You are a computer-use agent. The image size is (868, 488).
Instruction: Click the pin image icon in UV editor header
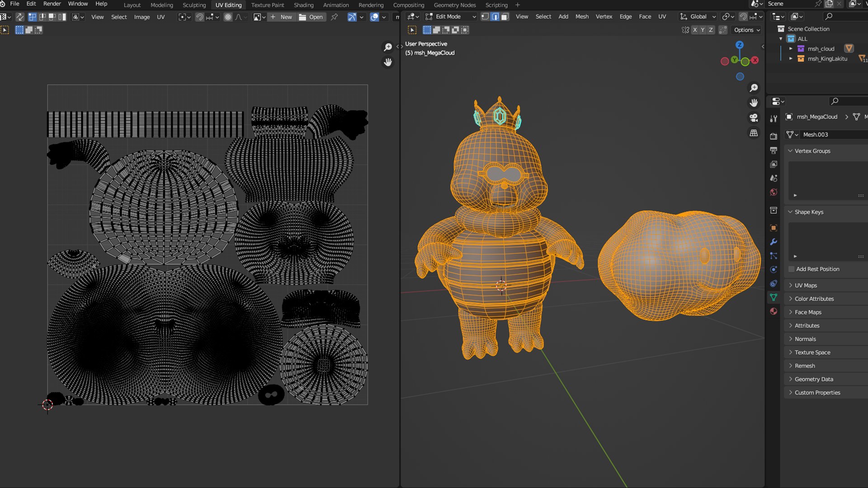(x=335, y=17)
